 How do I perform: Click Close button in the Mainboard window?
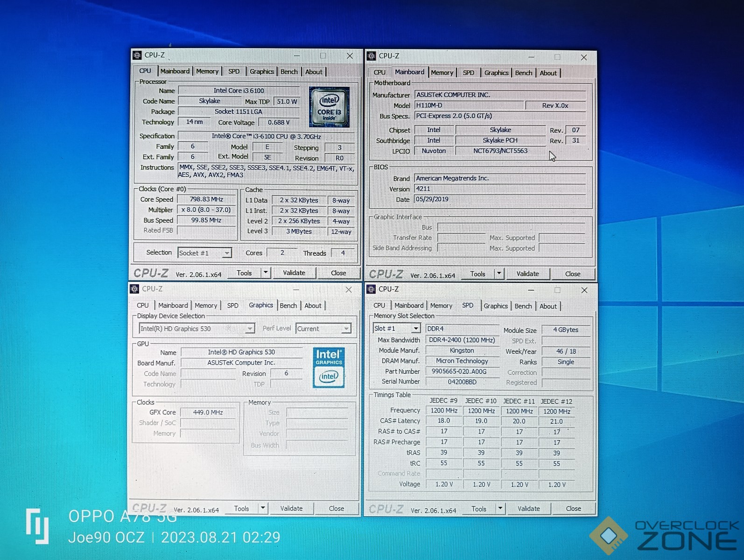573,274
